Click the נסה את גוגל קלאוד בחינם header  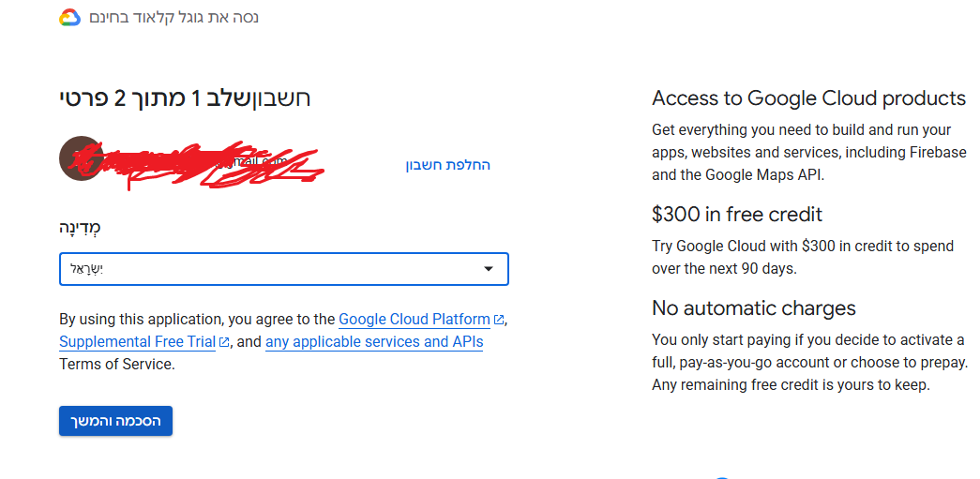point(174,18)
